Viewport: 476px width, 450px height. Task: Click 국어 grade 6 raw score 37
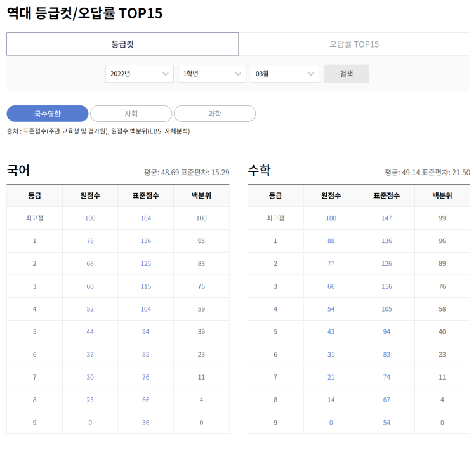(x=90, y=354)
